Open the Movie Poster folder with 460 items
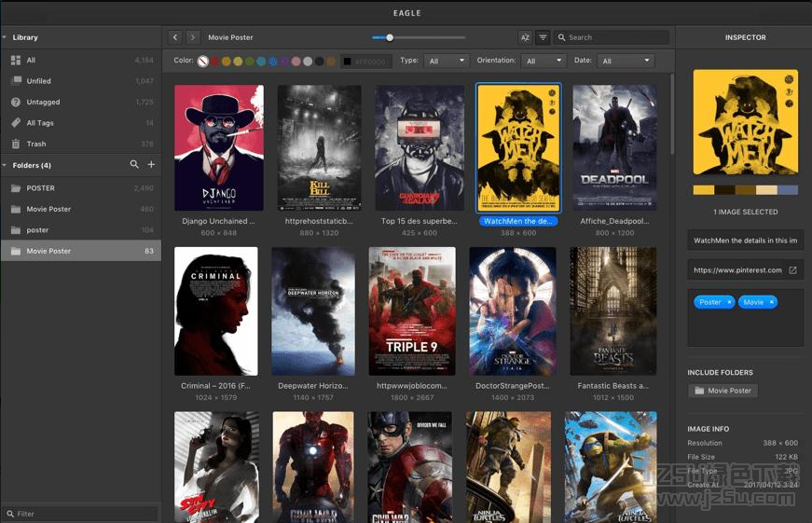 point(81,209)
